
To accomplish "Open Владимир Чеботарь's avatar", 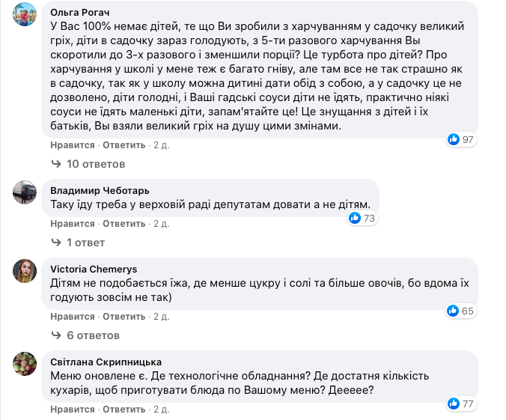I will click(26, 193).
